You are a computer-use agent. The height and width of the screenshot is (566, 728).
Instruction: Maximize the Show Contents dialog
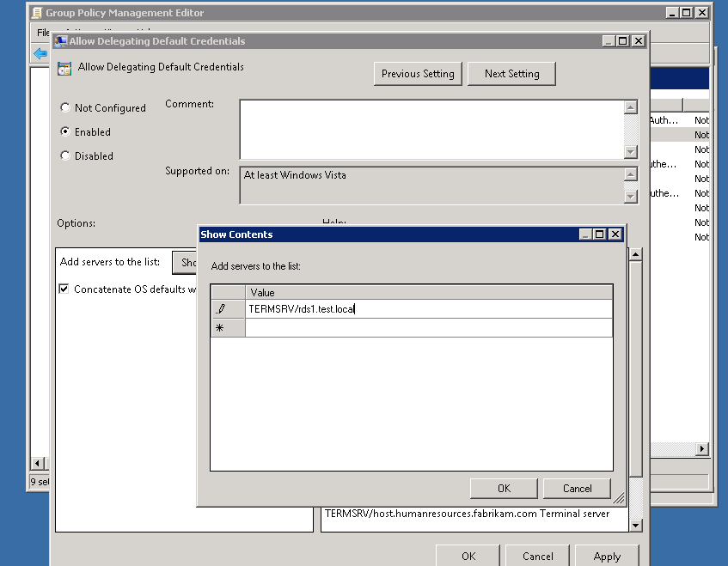coord(600,234)
